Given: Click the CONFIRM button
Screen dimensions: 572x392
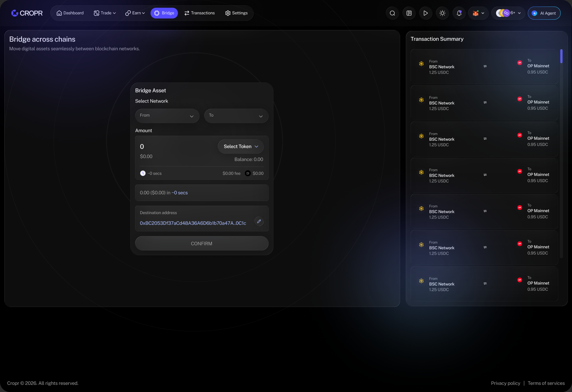Looking at the screenshot, I should click(x=202, y=244).
